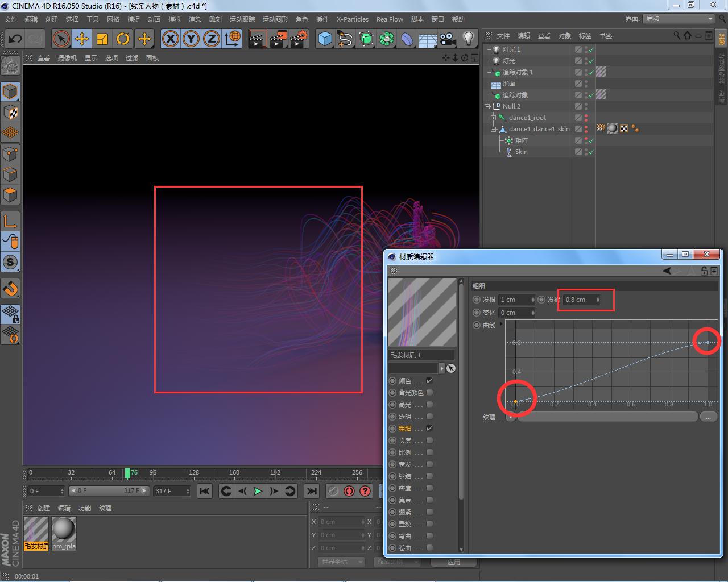Screen dimensions: 728x582
Task: Click the 应用 apply button
Action: point(453,562)
